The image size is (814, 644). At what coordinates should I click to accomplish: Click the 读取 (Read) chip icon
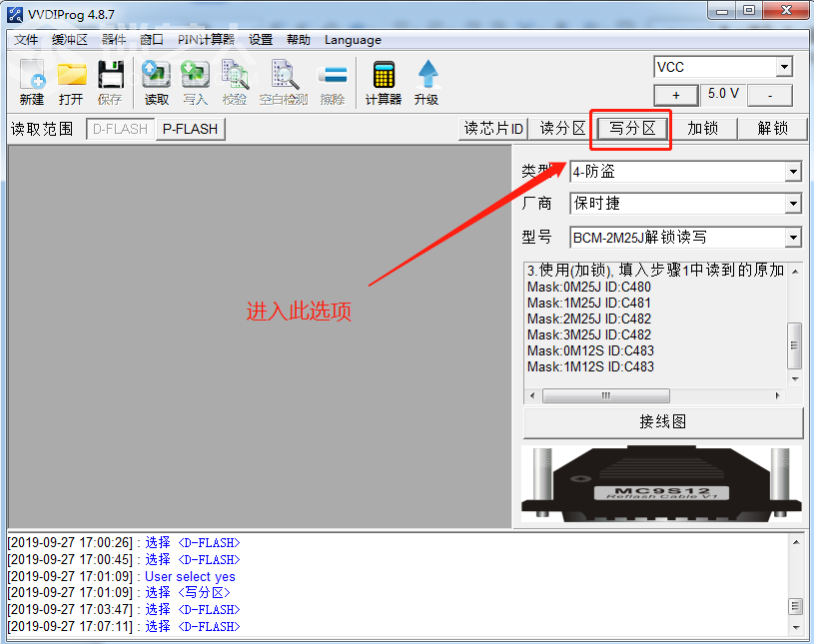click(x=156, y=82)
